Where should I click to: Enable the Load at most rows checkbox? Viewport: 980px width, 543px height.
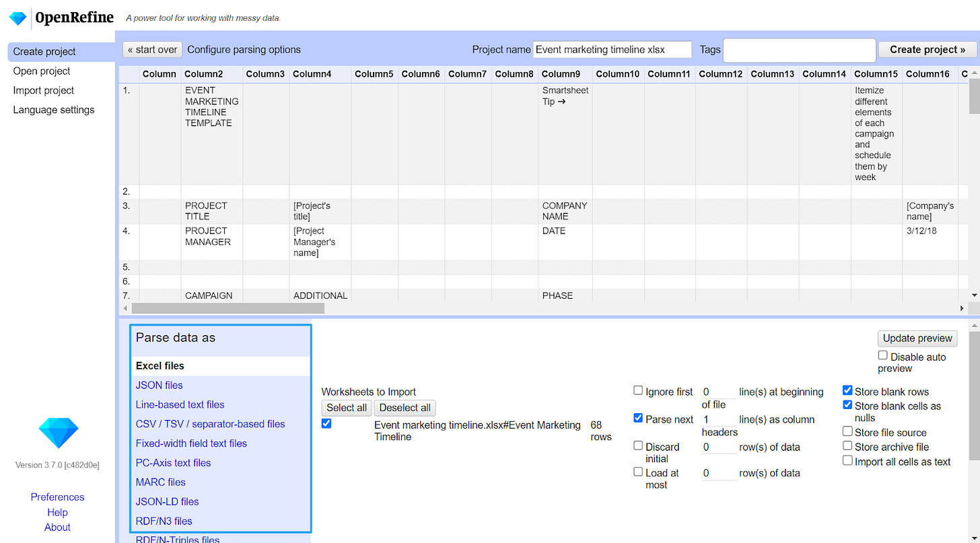[638, 472]
